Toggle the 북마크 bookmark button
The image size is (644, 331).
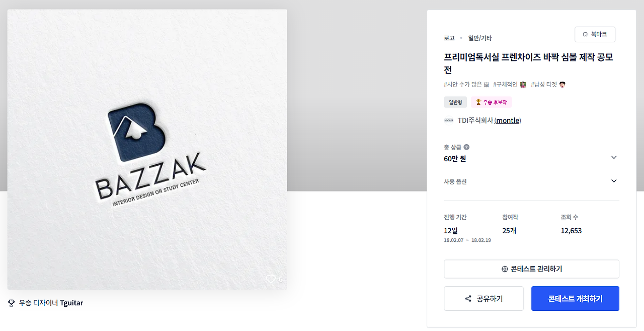(595, 34)
